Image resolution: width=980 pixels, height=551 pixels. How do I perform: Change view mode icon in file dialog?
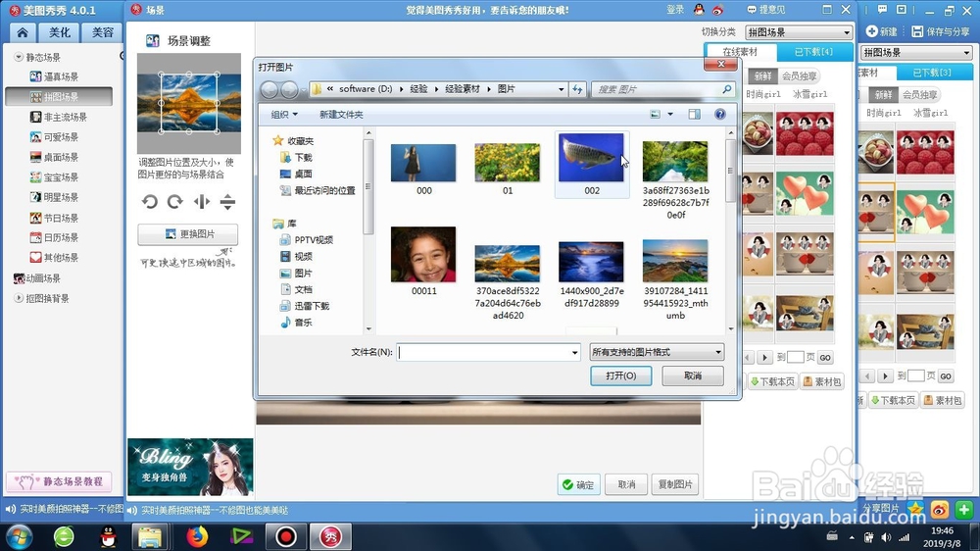[655, 114]
